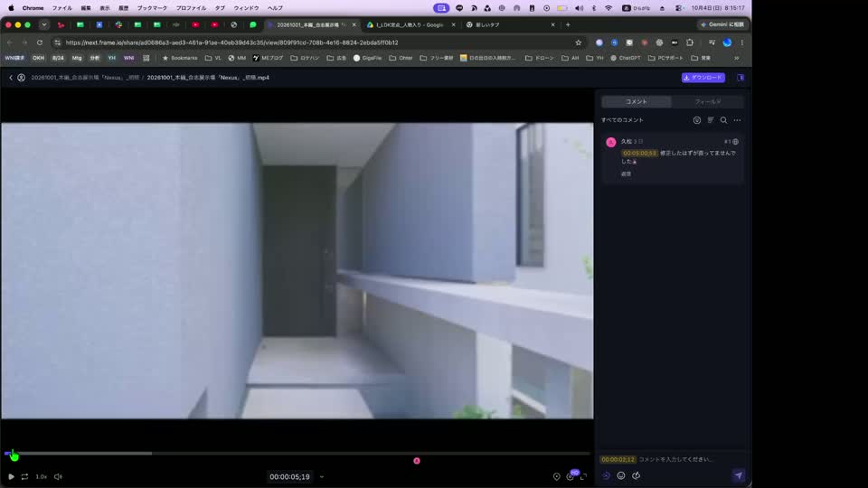Switch to the フィールド tab
The height and width of the screenshot is (488, 868).
(707, 102)
